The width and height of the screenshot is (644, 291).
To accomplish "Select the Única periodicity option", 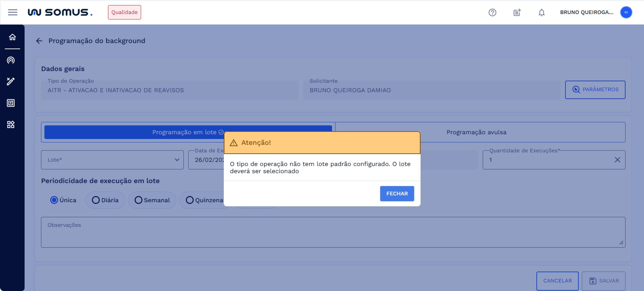I will (x=54, y=200).
